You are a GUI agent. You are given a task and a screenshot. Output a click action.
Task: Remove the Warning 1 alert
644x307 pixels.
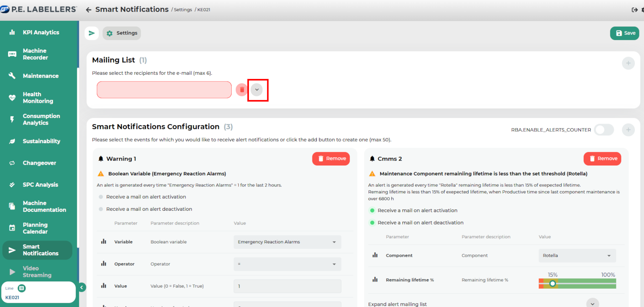tap(331, 159)
